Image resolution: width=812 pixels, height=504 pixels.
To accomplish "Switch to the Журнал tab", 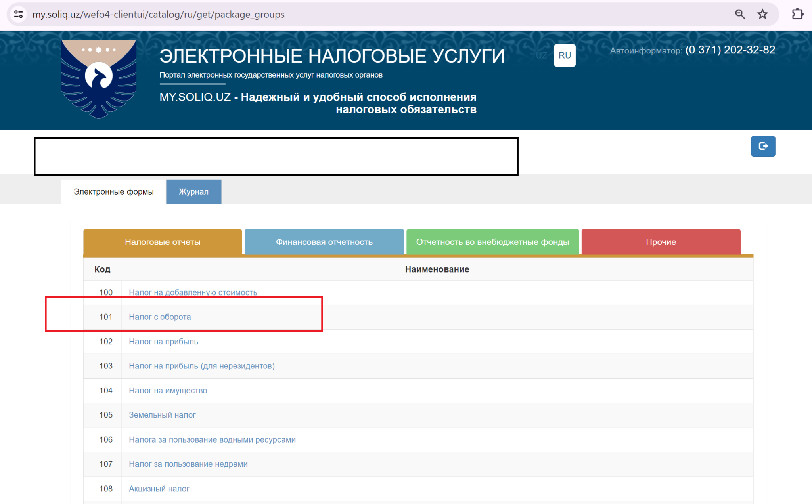I will (193, 191).
